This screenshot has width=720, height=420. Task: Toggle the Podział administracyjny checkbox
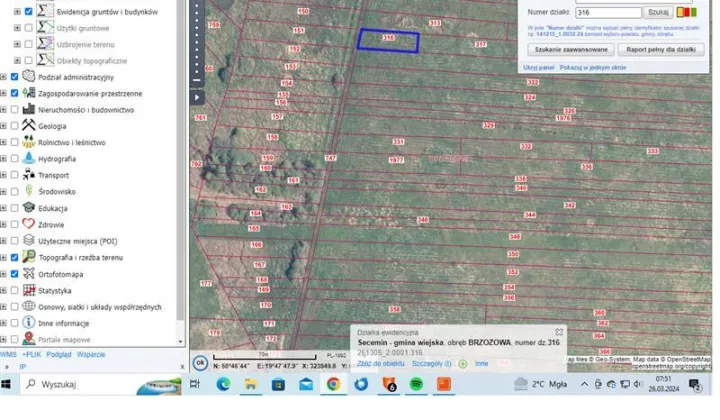coord(14,77)
